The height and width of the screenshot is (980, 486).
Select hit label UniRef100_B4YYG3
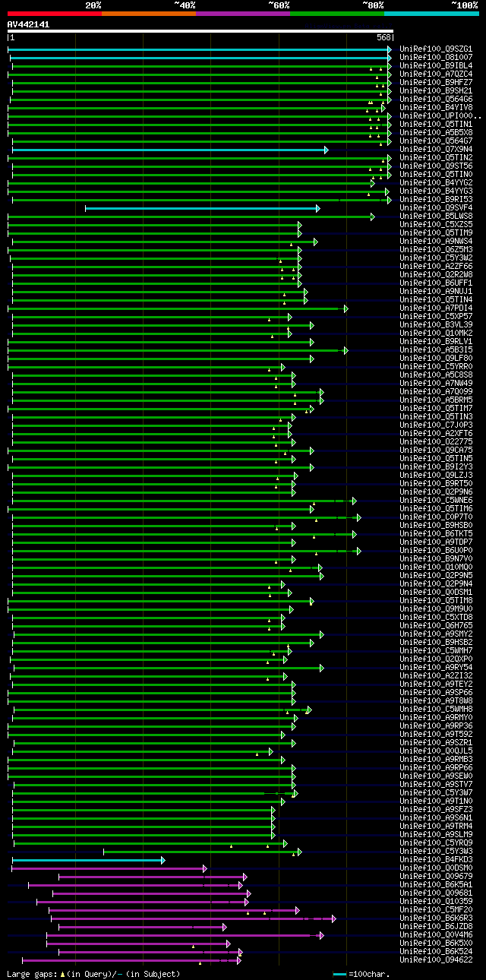(436, 191)
